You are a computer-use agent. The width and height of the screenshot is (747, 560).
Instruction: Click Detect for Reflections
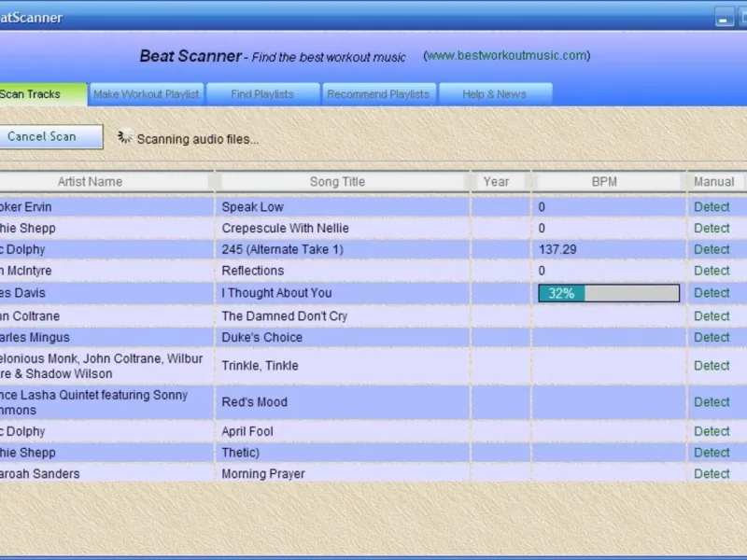712,271
